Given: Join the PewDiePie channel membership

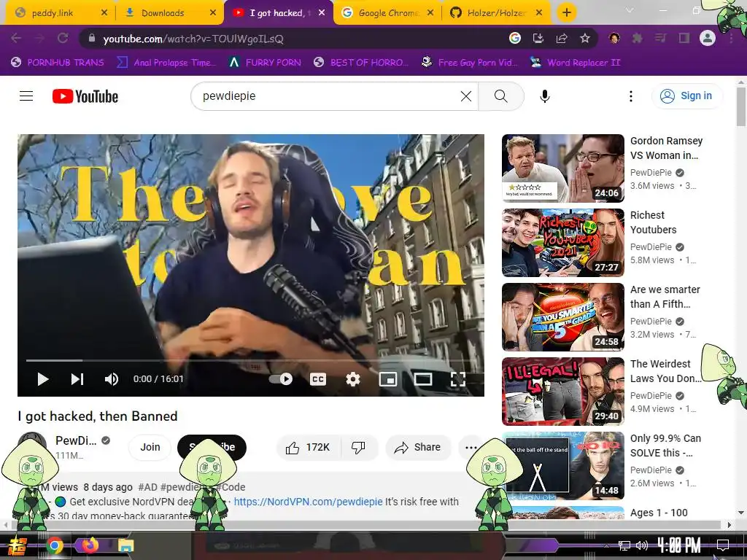Looking at the screenshot, I should click(150, 447).
